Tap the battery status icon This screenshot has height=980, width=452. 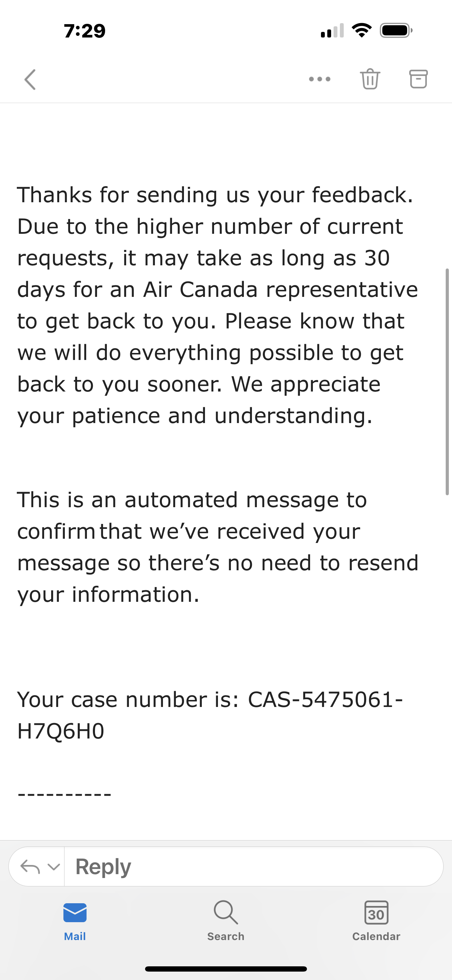[396, 30]
